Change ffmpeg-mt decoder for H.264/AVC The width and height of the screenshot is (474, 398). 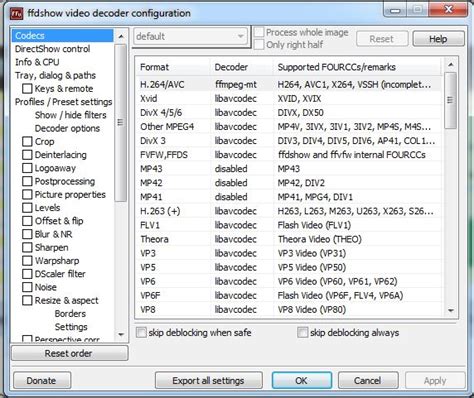click(236, 85)
